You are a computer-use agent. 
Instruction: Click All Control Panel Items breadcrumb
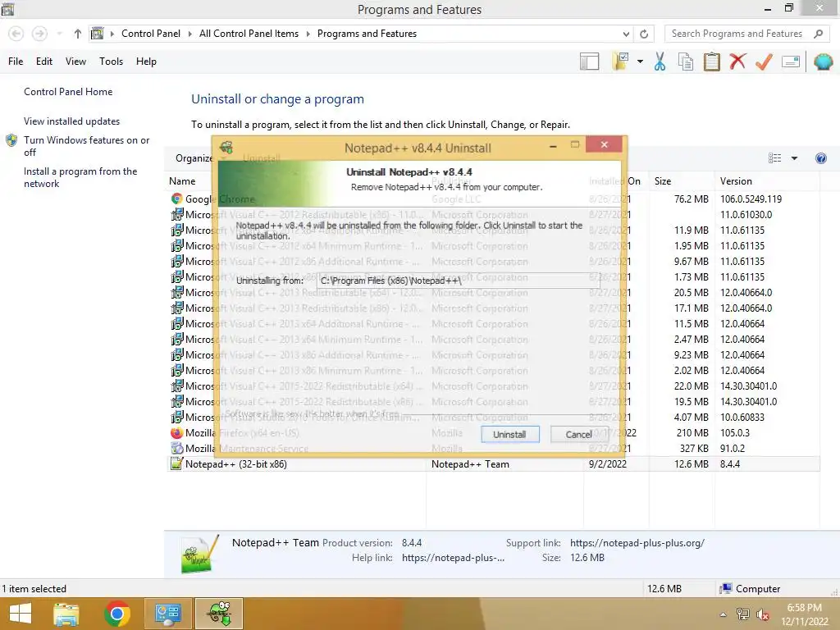click(x=249, y=33)
